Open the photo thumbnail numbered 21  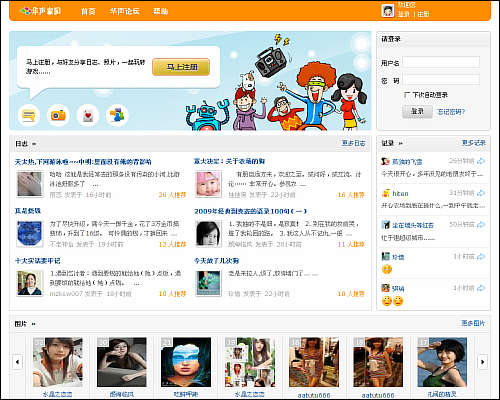point(186,362)
